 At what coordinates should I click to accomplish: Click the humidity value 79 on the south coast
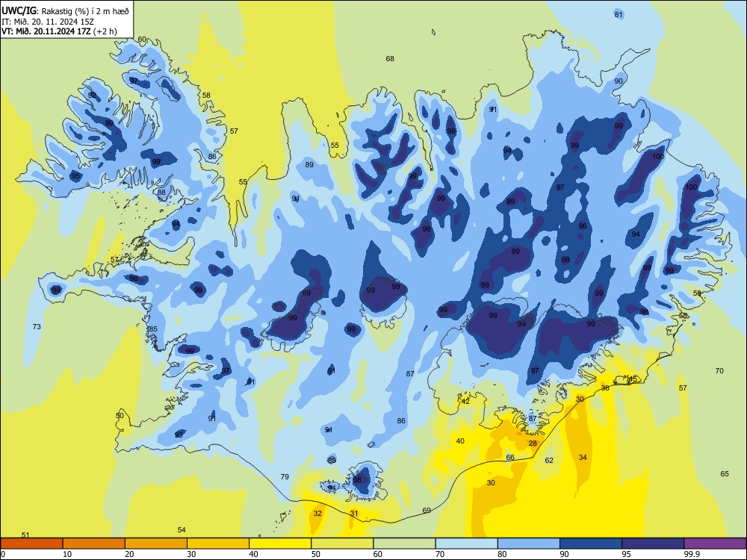pos(285,476)
